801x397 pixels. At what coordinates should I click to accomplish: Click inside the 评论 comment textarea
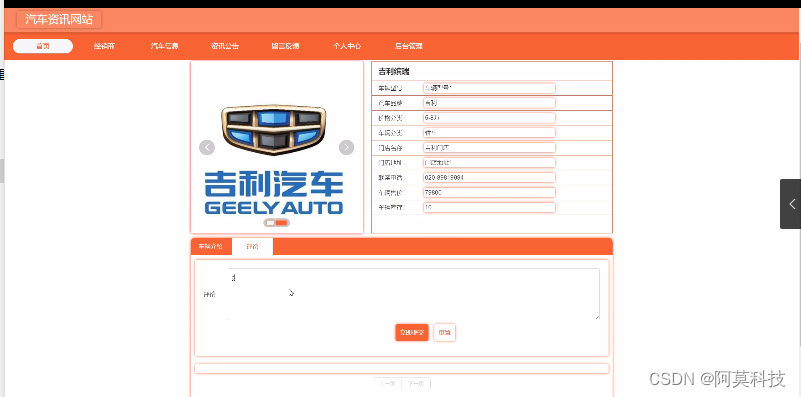coord(413,294)
